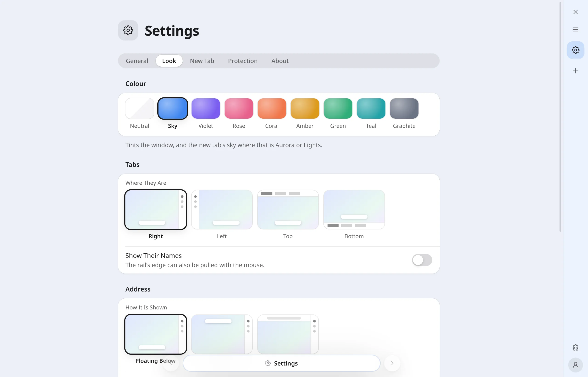This screenshot has height=377, width=588.
Task: Set tab position to Top thumbnail
Action: coord(288,210)
